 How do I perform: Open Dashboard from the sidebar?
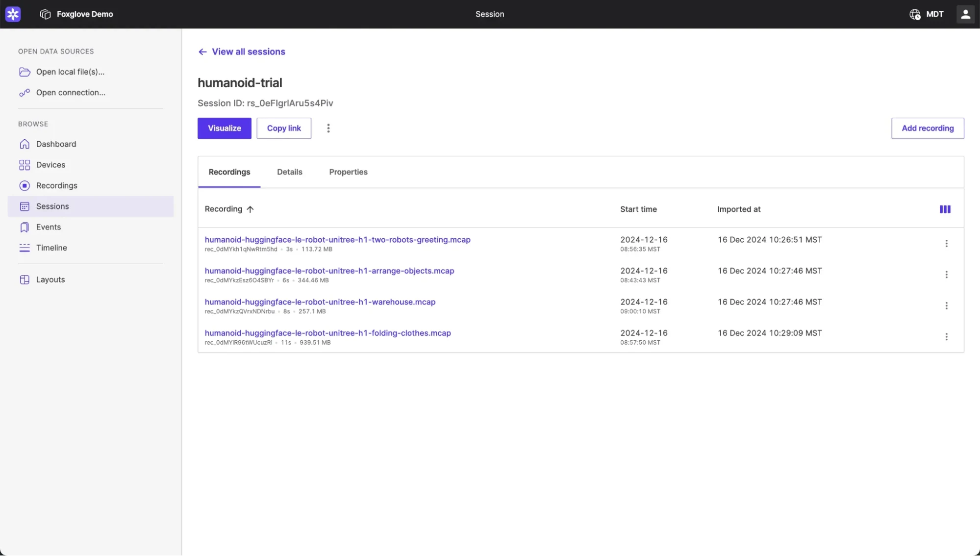55,144
